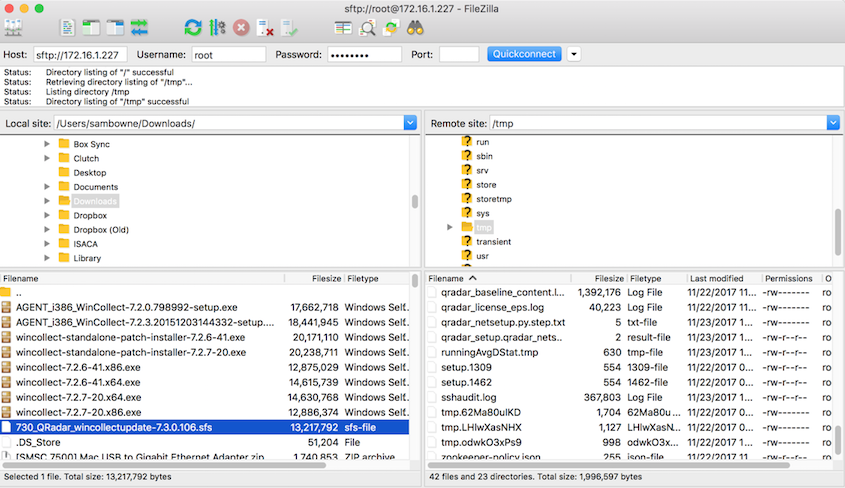Select remote file runningAvgDStat.tmp
Viewport: 845px width, 488px height.
tap(630, 352)
